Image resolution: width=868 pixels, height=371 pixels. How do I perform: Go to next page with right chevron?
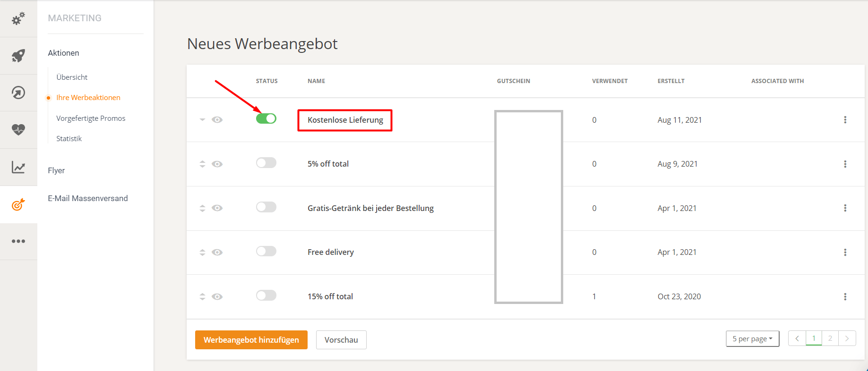point(847,338)
